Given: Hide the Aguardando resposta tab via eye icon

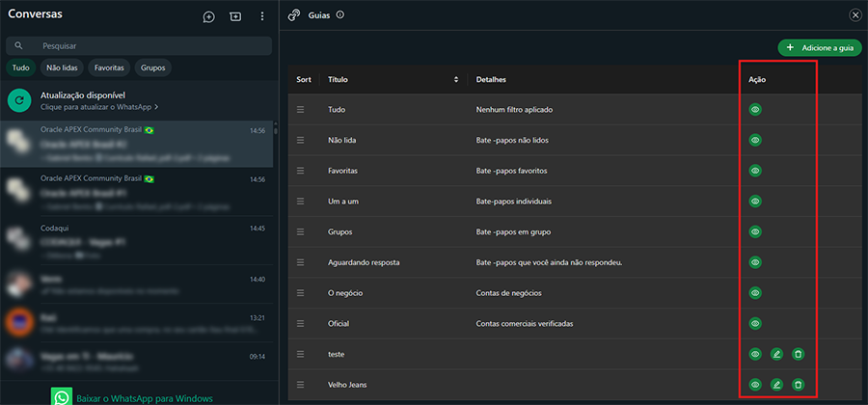Looking at the screenshot, I should (x=755, y=262).
